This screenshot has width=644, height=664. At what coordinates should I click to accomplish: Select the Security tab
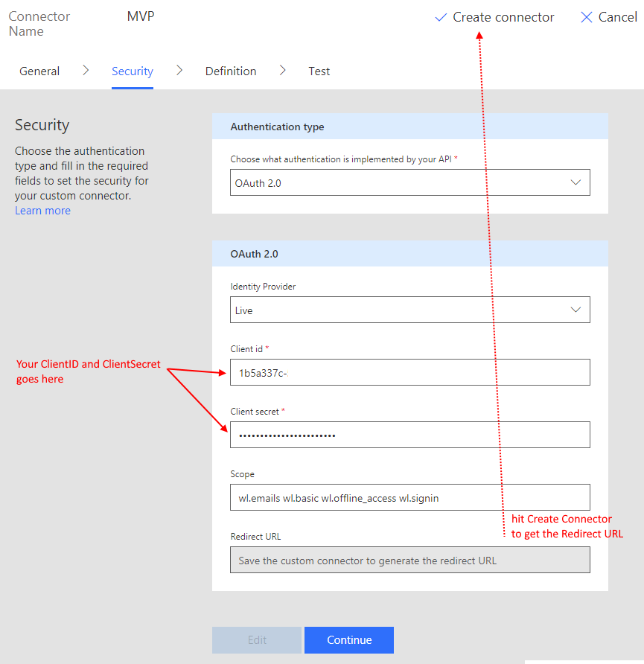click(132, 71)
